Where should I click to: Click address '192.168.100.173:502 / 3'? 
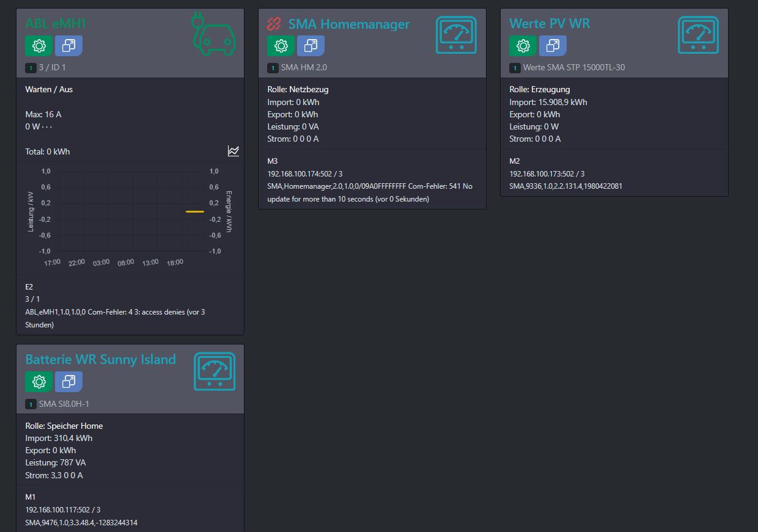pyautogui.click(x=547, y=174)
